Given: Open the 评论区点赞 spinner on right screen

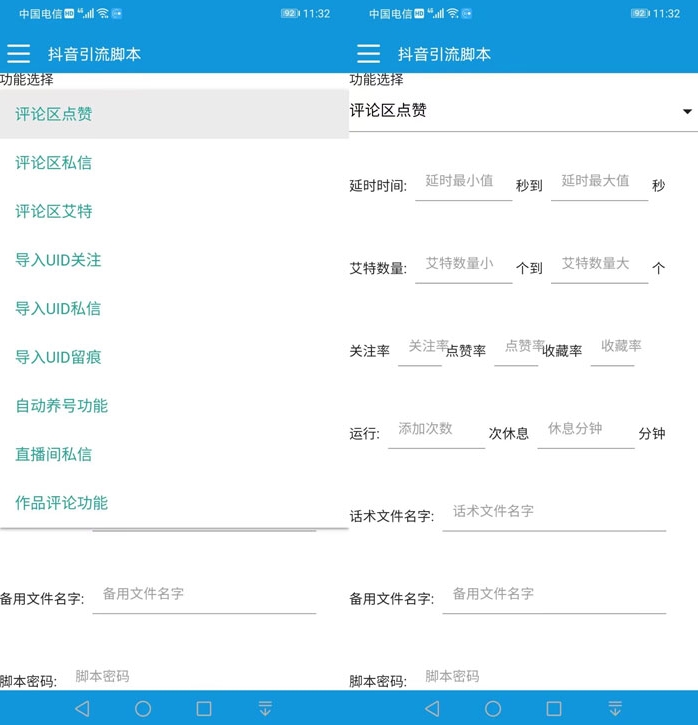Looking at the screenshot, I should pos(524,111).
